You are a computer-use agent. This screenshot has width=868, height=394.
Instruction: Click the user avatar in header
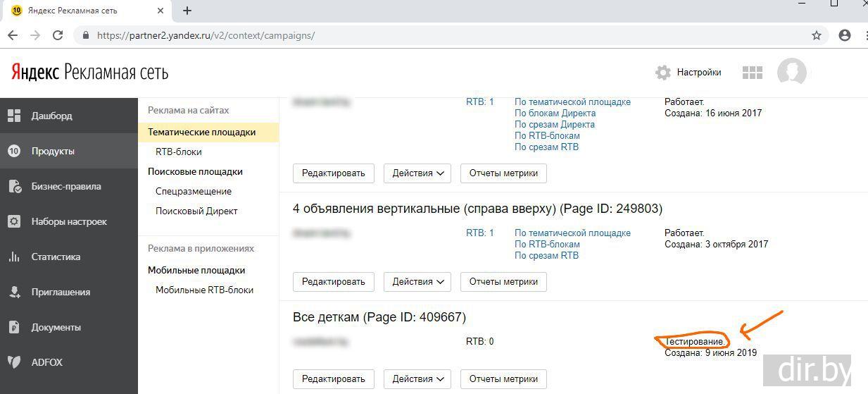point(791,73)
